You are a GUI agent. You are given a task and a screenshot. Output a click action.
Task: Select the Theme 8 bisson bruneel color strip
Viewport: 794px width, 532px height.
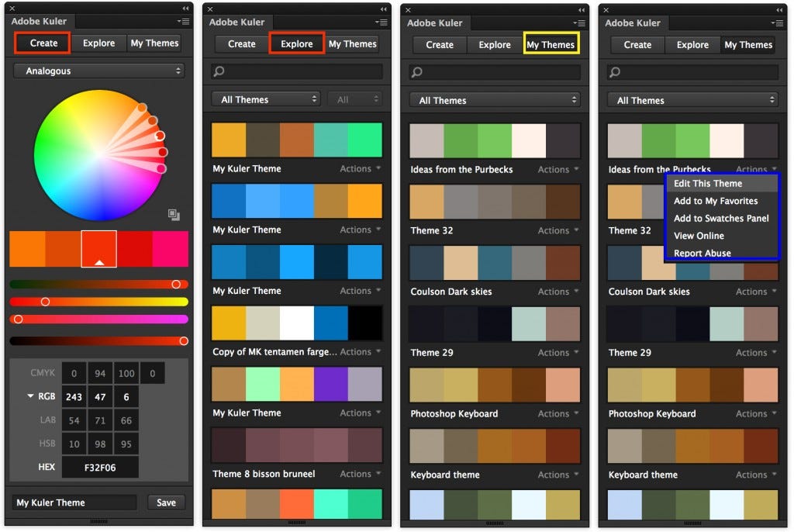pyautogui.click(x=297, y=445)
